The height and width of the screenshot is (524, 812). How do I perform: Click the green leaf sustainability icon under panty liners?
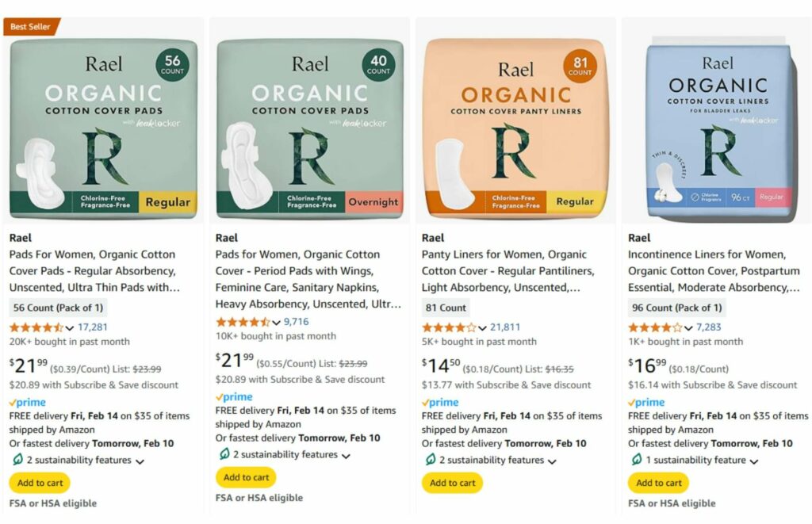pyautogui.click(x=431, y=459)
